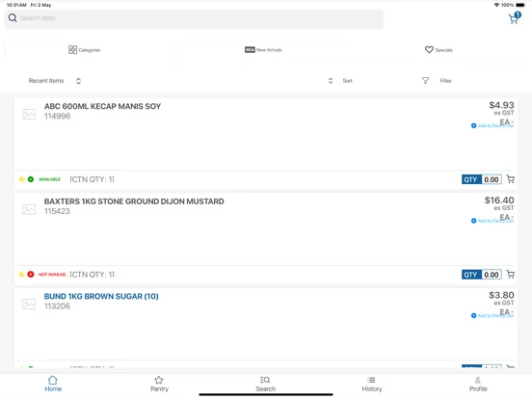Tap CTN QTY: 1 text on ABC row

[92, 179]
